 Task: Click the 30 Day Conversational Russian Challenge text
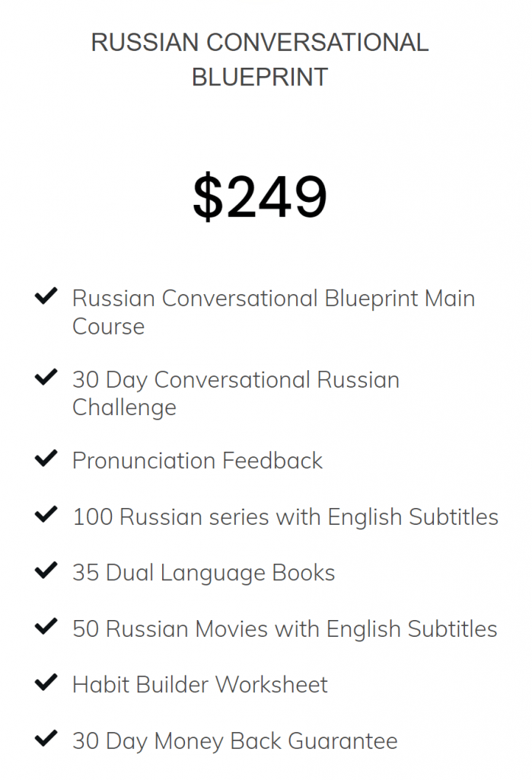pyautogui.click(x=236, y=394)
